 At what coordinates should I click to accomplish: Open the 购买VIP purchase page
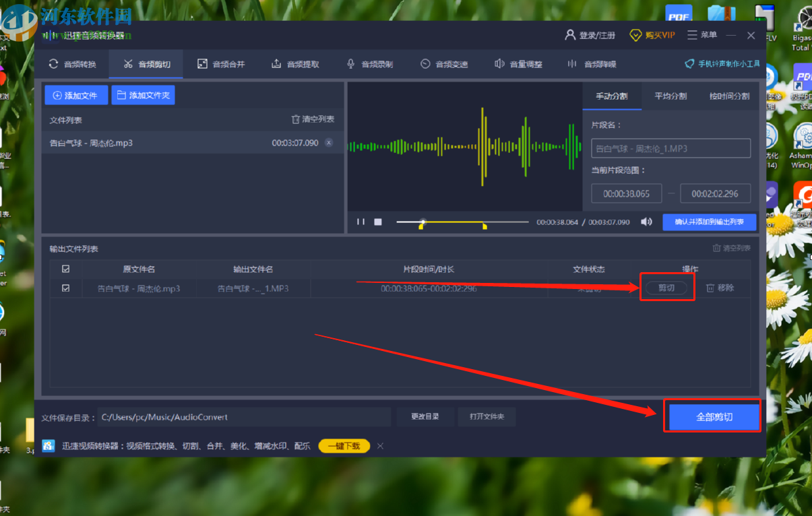point(652,35)
